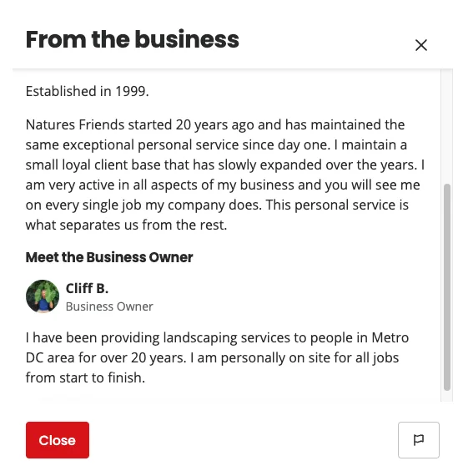Viewport: 463px width, 476px height.
Task: Click the line 'from start to finish.'
Action: click(x=85, y=377)
